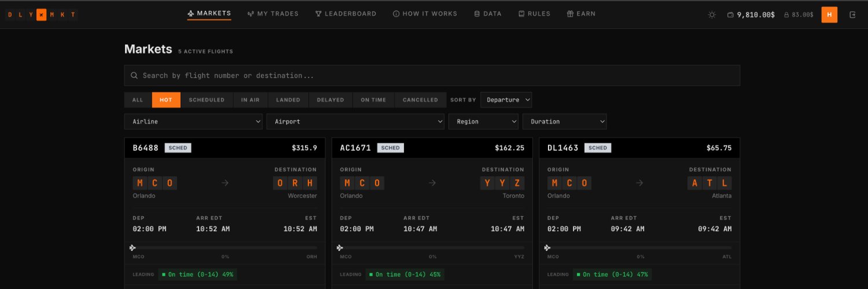Open the B6488 flight card
The image size is (868, 289).
click(x=225, y=213)
